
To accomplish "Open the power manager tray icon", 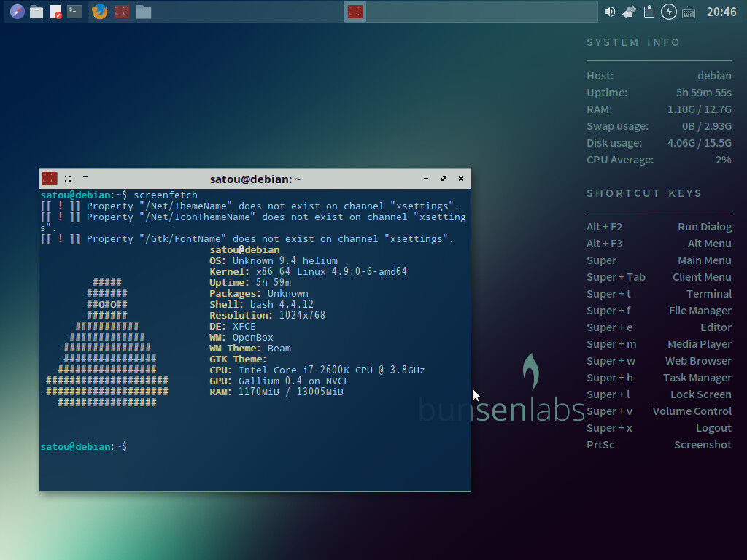I will point(669,12).
